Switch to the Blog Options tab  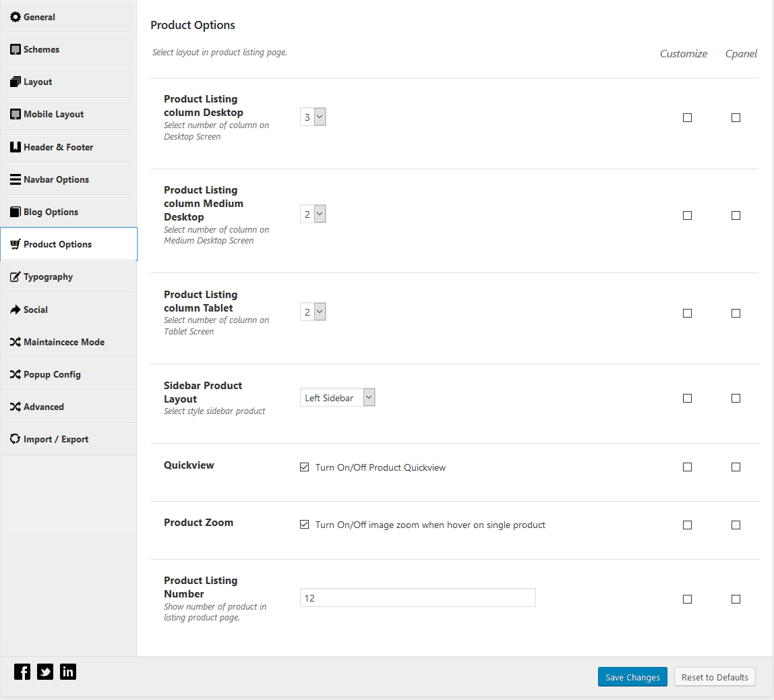tap(51, 212)
